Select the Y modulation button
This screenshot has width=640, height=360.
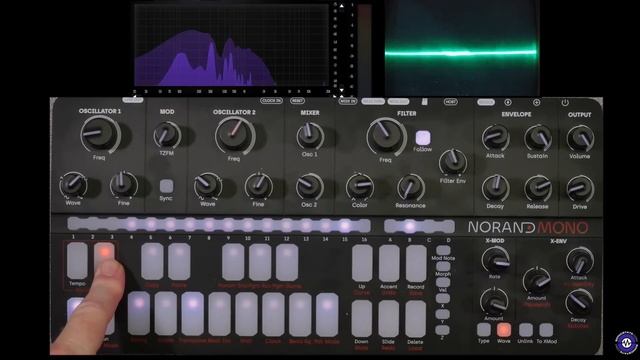coord(443,314)
